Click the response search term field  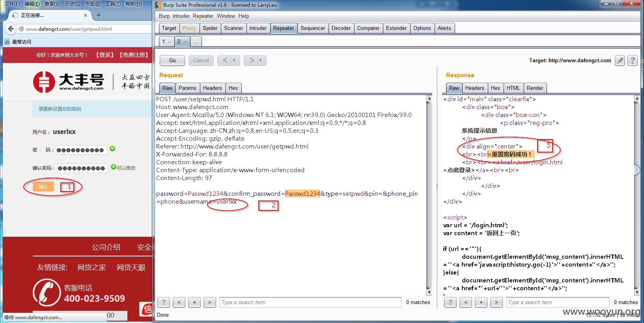pyautogui.click(x=558, y=302)
